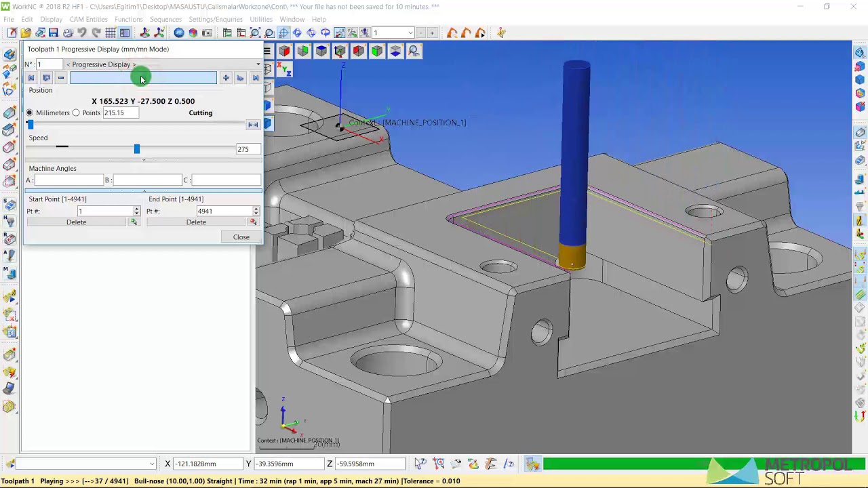
Task: Open the Help menu
Action: tap(319, 19)
